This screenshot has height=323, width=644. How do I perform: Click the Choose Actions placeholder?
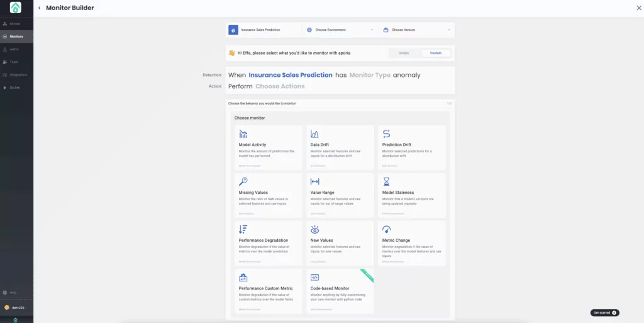280,86
